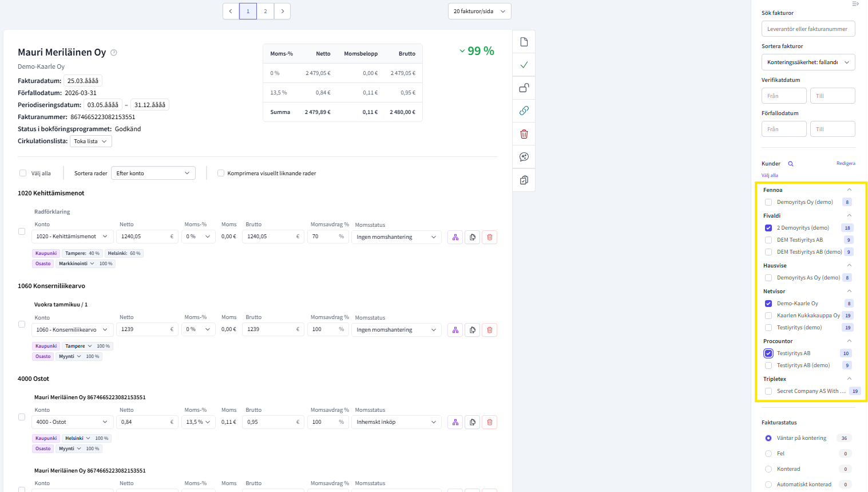Screen dimensions: 868x492
Task: Check the Kaarlen Kukkakauppa Oy customer
Action: 768,316
